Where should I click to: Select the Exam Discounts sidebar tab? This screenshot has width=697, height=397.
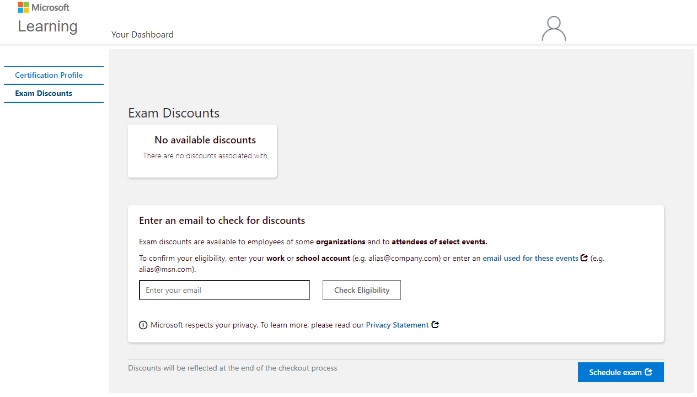[x=54, y=93]
